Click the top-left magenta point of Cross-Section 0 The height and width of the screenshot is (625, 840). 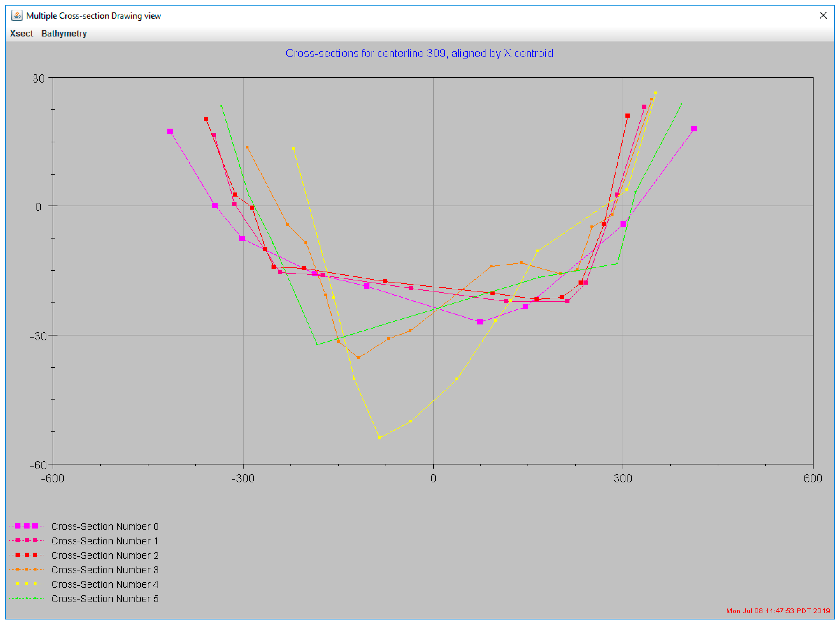pyautogui.click(x=170, y=131)
